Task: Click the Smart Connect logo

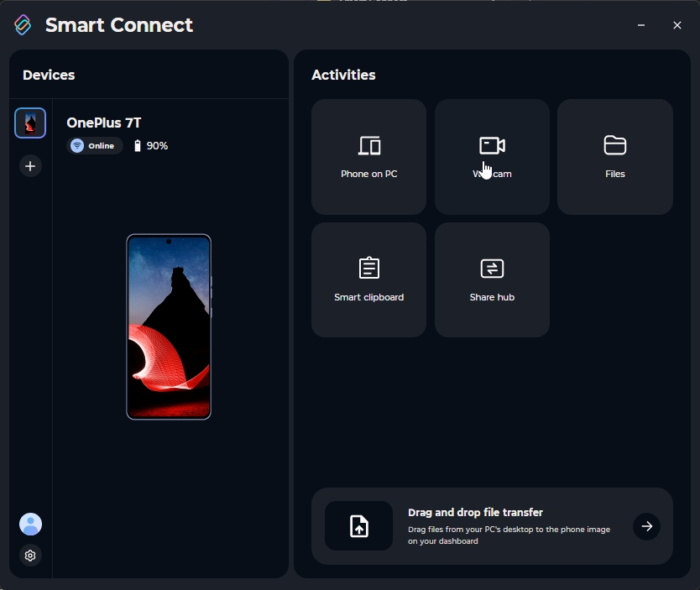Action: 22,25
